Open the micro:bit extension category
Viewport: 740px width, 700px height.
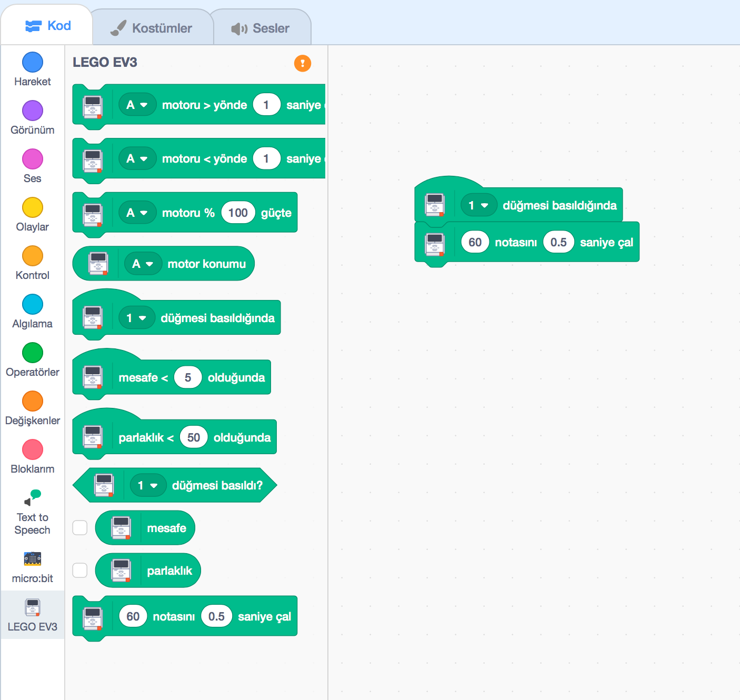click(x=33, y=566)
